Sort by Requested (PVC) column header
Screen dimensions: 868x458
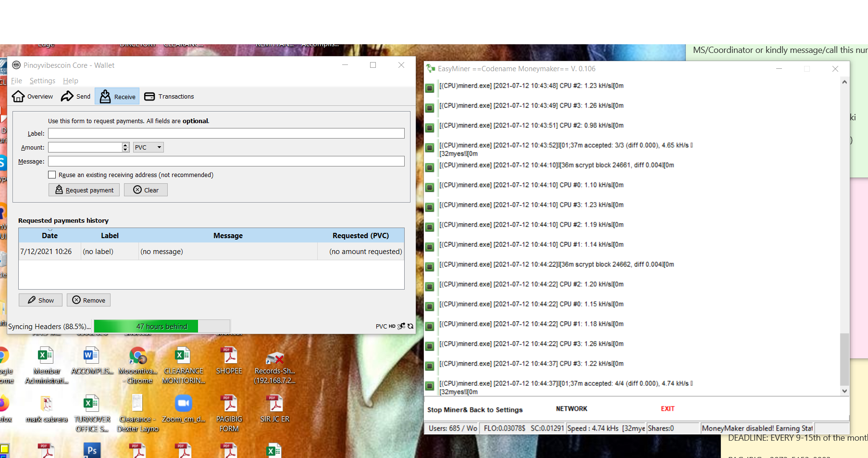(360, 236)
